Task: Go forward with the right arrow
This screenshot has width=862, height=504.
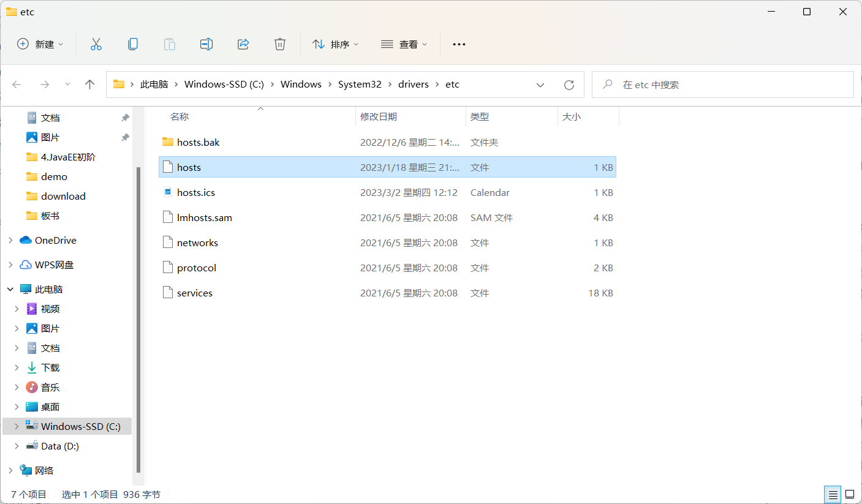Action: [x=44, y=85]
